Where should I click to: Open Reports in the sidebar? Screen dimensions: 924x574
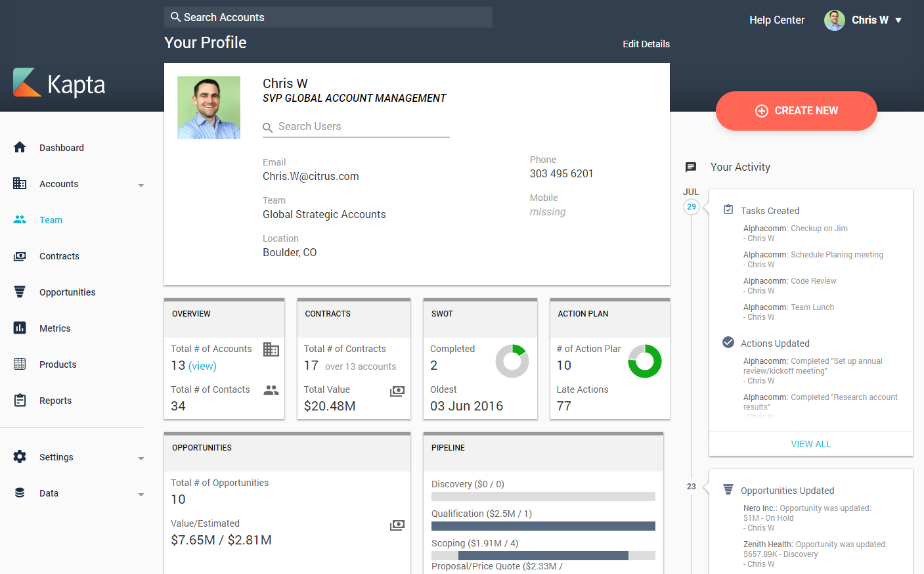coord(55,401)
